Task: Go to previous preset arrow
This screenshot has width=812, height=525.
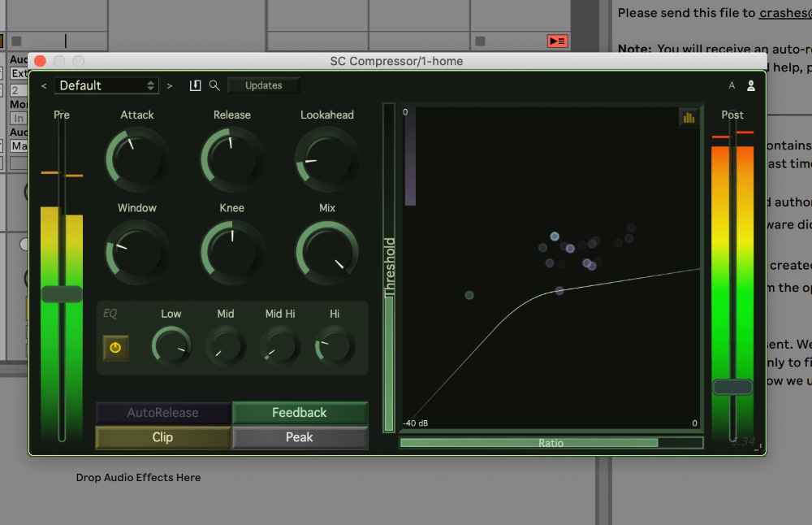Action: 44,85
